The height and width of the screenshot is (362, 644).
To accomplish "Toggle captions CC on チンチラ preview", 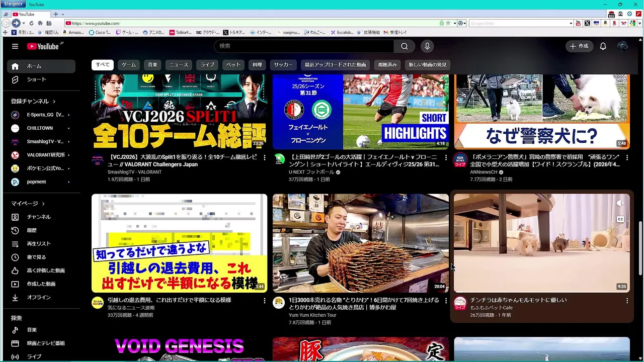I will 620,219.
